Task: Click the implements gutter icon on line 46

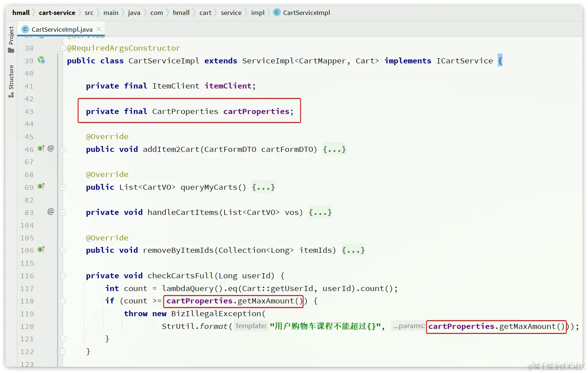Action: pos(41,149)
